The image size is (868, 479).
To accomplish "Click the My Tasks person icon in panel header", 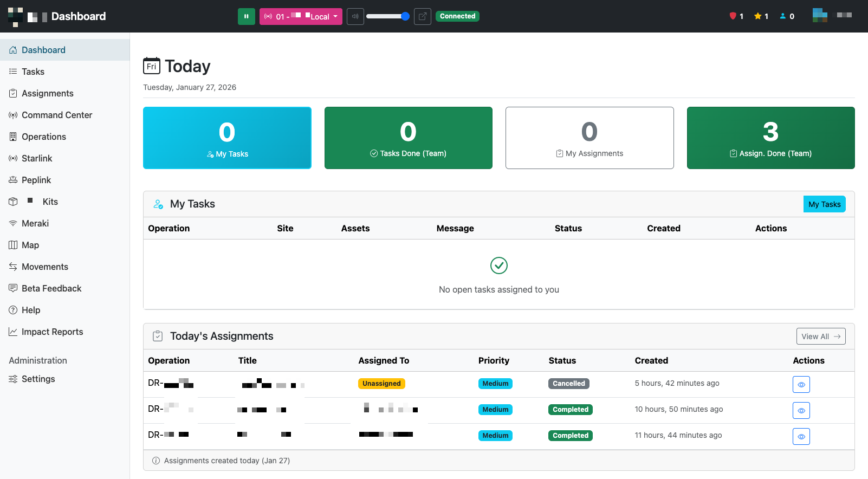I will [x=158, y=204].
